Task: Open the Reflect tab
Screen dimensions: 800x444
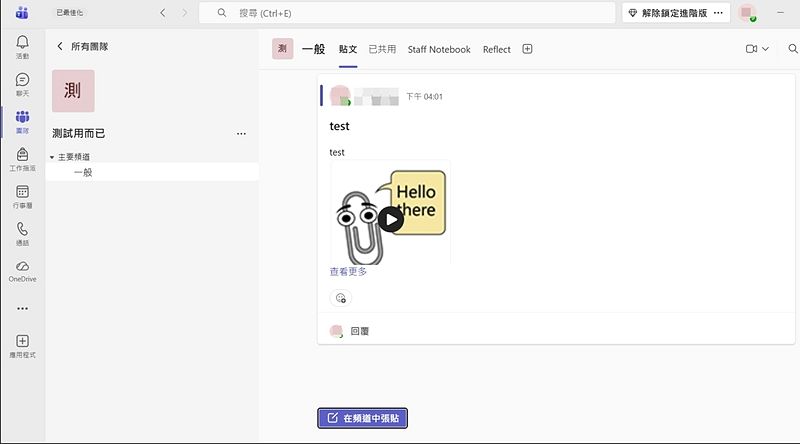Action: 496,50
